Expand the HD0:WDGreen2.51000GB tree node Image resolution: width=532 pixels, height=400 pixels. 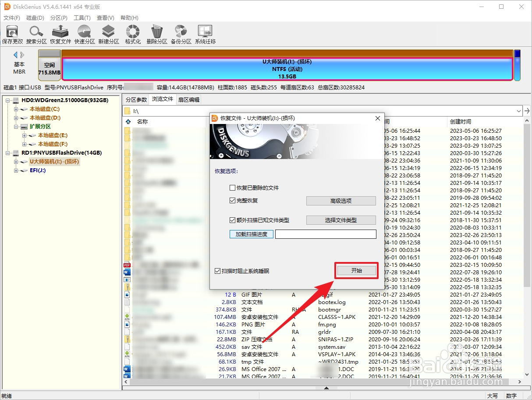point(8,100)
